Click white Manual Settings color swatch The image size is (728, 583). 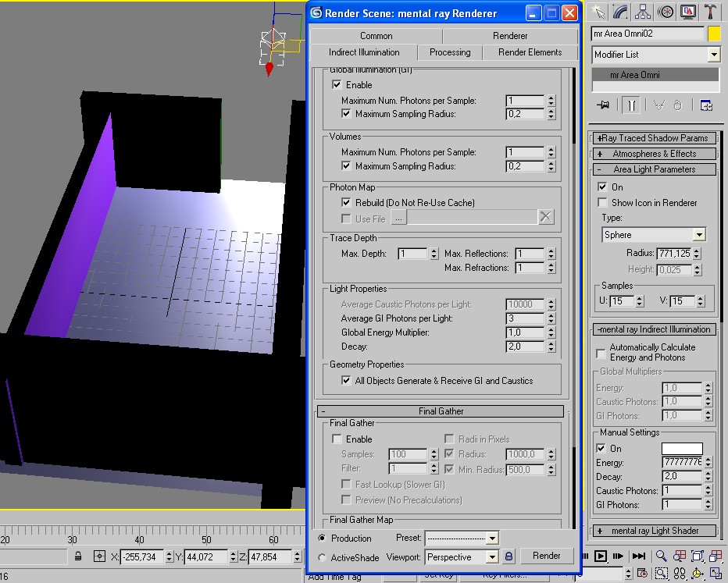[682, 449]
